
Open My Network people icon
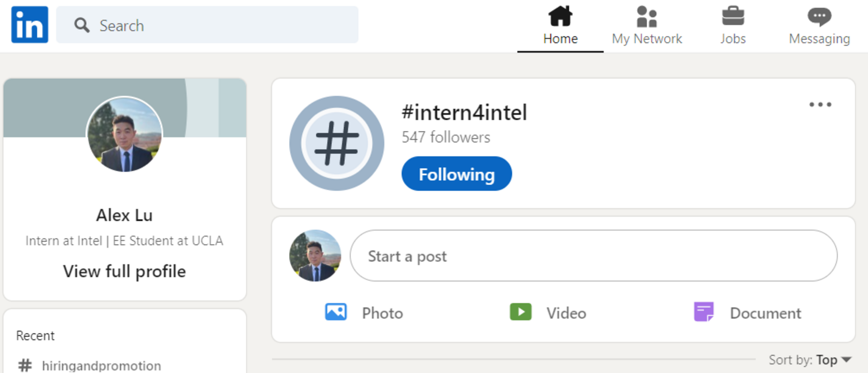point(647,17)
